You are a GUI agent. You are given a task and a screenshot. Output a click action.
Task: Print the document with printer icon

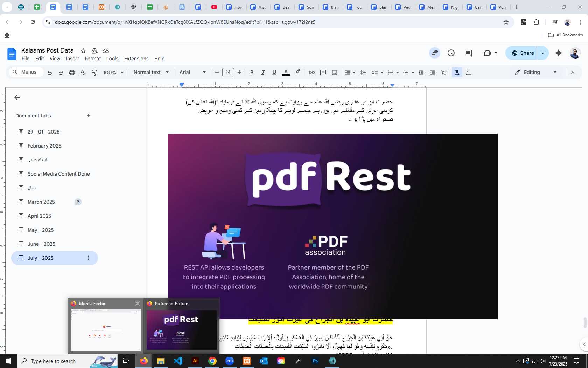point(72,73)
